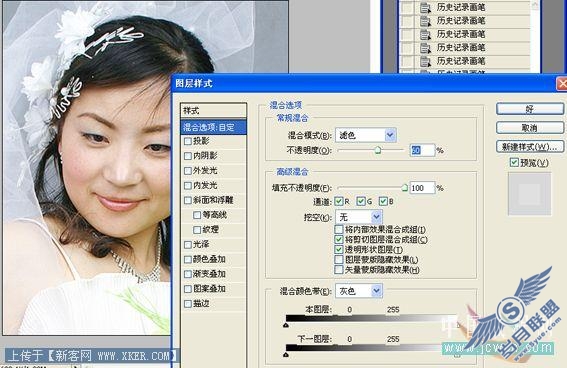Enable the 外发光 outer glow checkbox
Image resolution: width=567 pixels, height=368 pixels.
(188, 171)
